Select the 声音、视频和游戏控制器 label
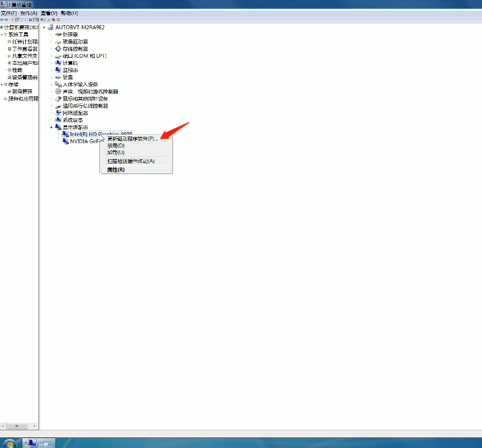482x448 pixels. [x=91, y=92]
